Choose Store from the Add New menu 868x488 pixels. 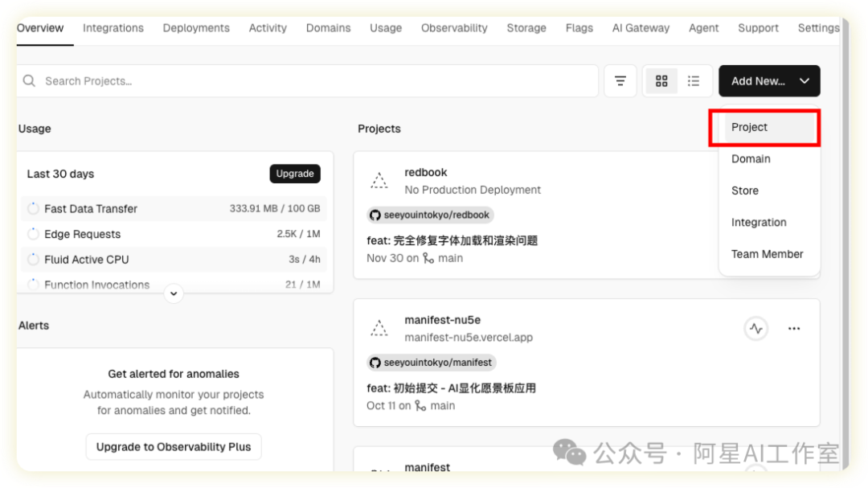[x=769, y=191]
